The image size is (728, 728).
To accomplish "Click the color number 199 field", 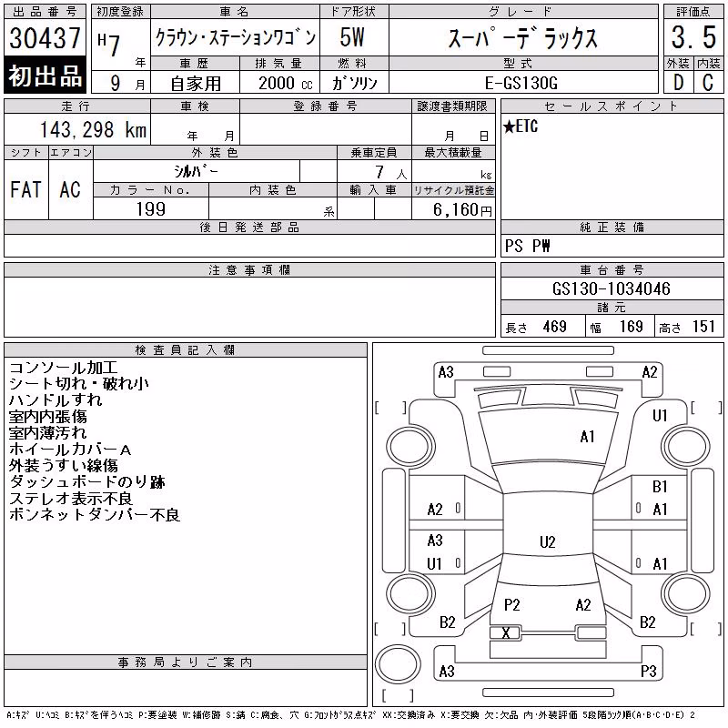I will pos(151,209).
